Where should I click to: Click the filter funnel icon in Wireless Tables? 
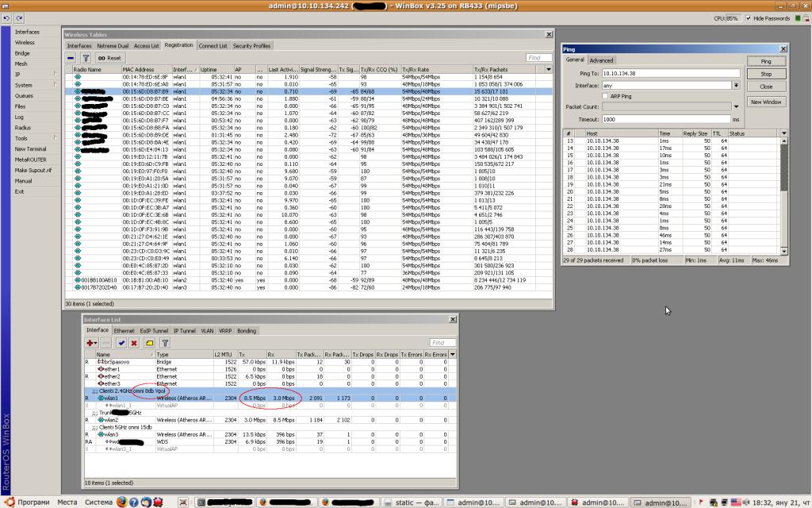pyautogui.click(x=86, y=58)
